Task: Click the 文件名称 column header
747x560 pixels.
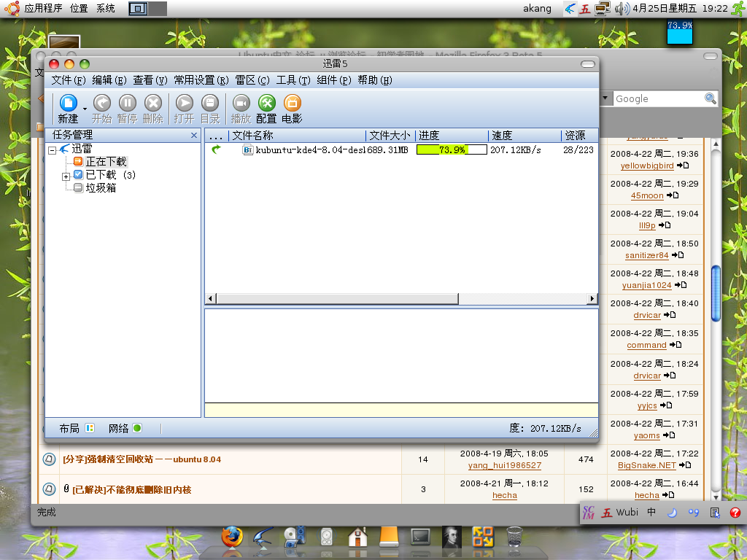Action: pos(298,136)
